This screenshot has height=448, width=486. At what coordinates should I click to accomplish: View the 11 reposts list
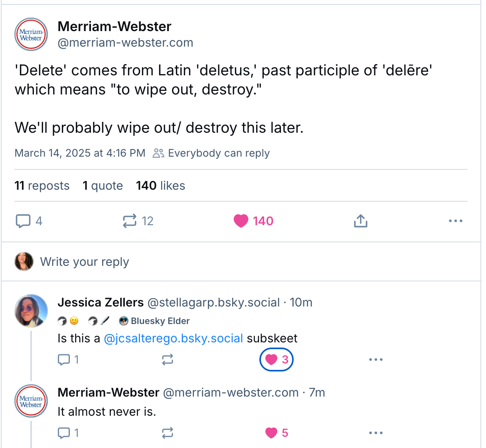click(42, 186)
